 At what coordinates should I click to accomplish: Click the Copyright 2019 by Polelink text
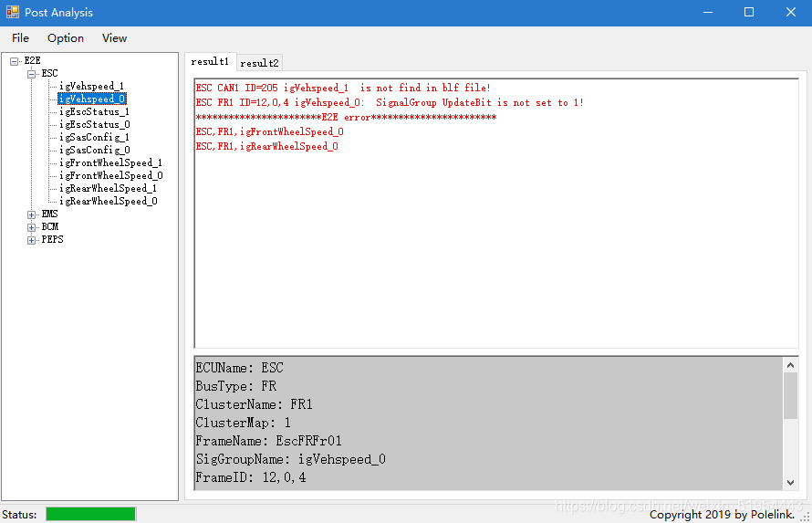[x=722, y=514]
